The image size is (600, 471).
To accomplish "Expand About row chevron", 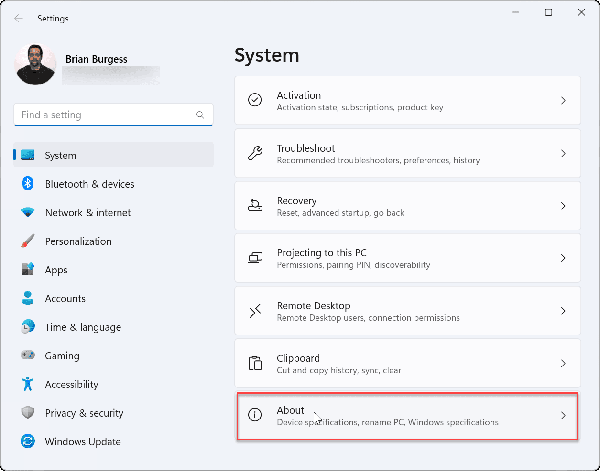I will [x=563, y=415].
